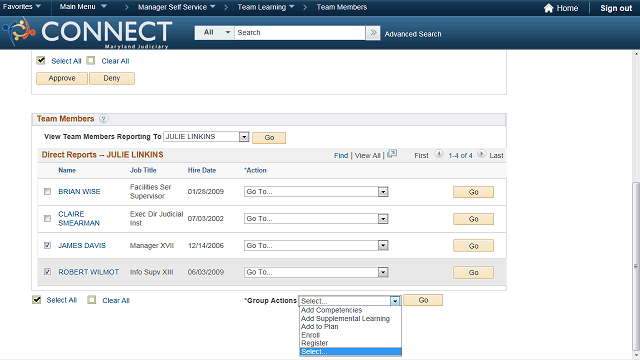Open JAMES DAVIS name link
Image resolution: width=640 pixels, height=360 pixels.
click(82, 245)
